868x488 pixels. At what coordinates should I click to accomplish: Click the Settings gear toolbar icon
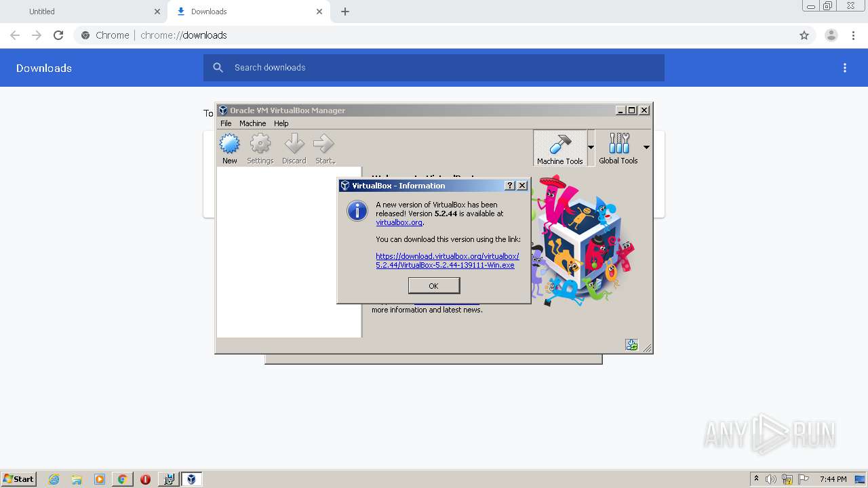[x=260, y=148]
